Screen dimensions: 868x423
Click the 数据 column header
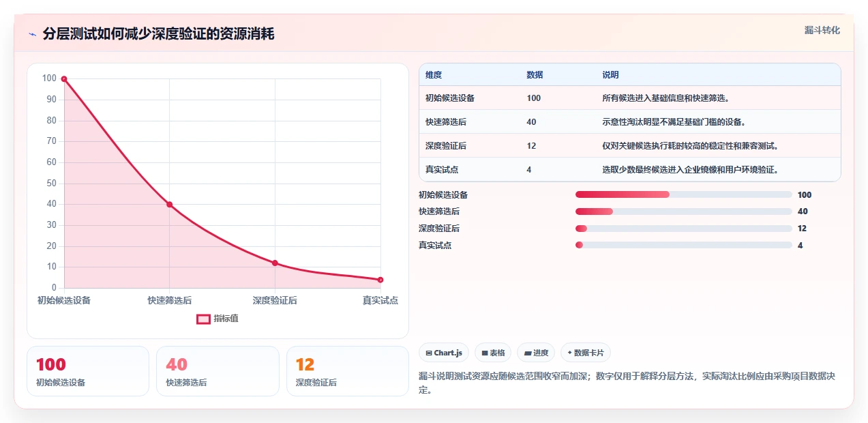[x=535, y=75]
